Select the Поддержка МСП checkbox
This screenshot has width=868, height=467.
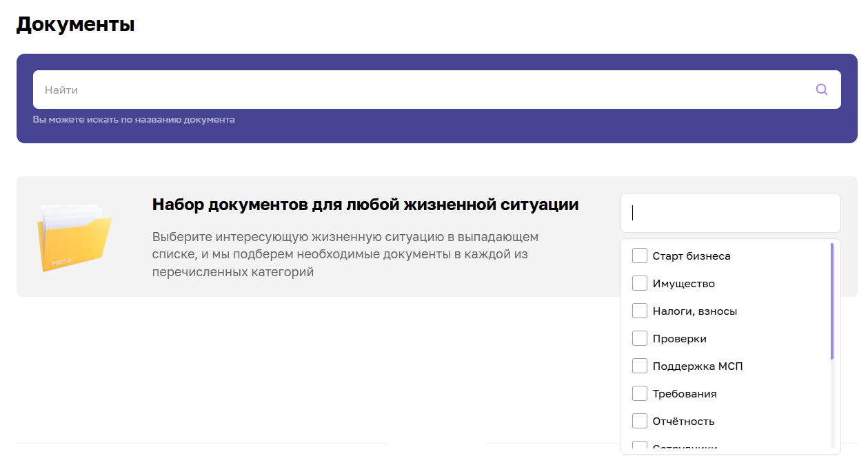coord(640,366)
